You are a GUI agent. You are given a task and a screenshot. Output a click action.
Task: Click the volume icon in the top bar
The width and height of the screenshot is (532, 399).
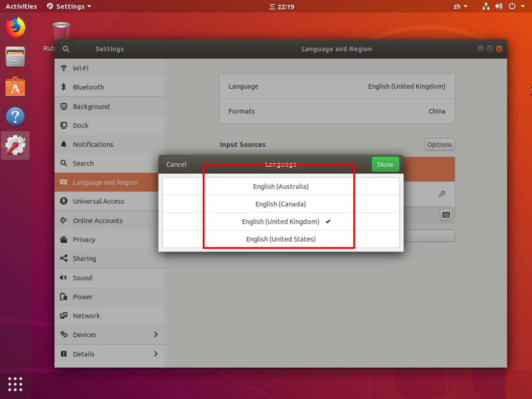click(x=499, y=6)
